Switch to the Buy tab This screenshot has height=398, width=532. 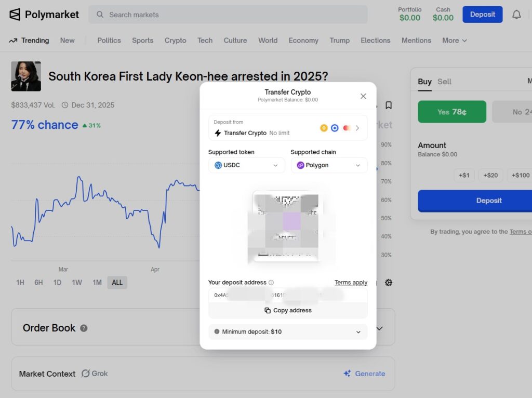[x=424, y=82]
